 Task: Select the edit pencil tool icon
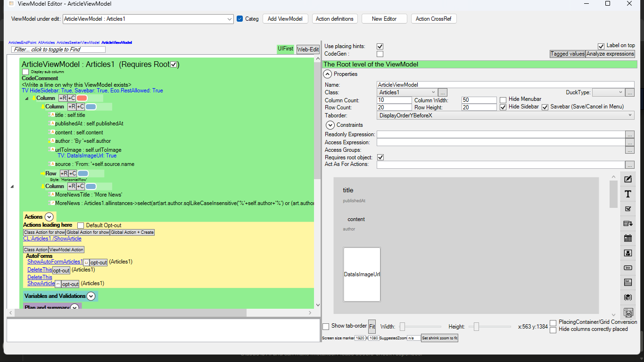pos(628,179)
